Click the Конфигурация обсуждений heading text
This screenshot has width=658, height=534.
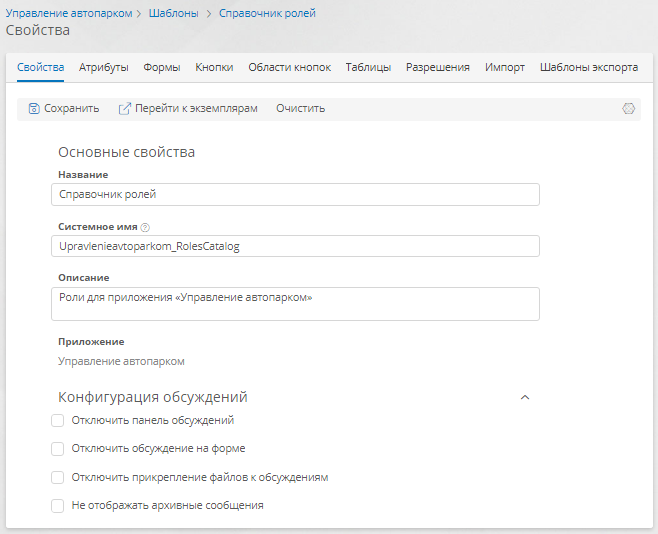[x=153, y=397]
